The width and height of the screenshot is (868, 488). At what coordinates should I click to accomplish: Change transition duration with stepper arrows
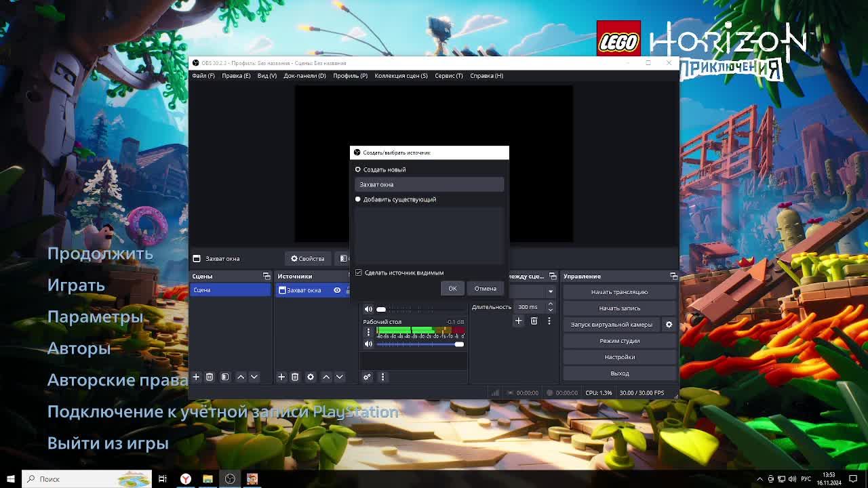(x=551, y=307)
